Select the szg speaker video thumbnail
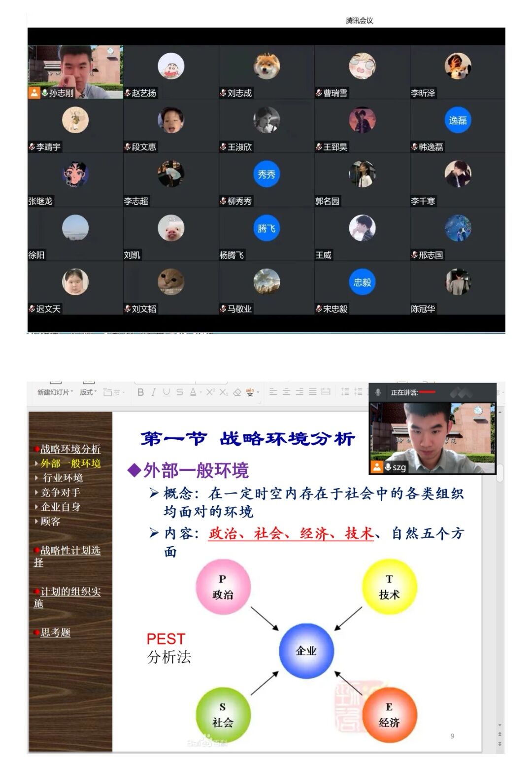Screen dimensions: 532x772 pyautogui.click(x=432, y=438)
